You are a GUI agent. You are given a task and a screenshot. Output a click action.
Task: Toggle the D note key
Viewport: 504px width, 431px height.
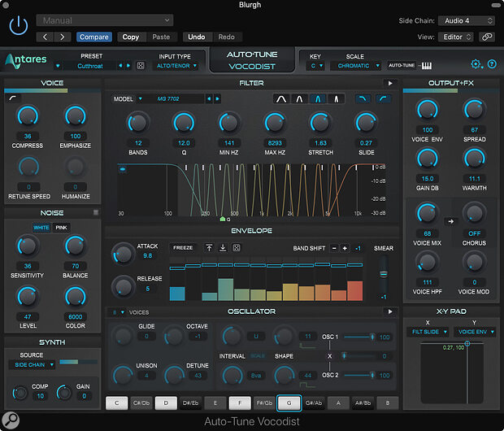point(166,403)
